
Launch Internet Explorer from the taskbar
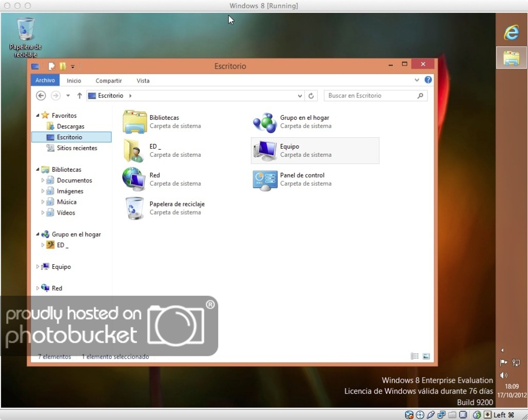click(x=511, y=33)
